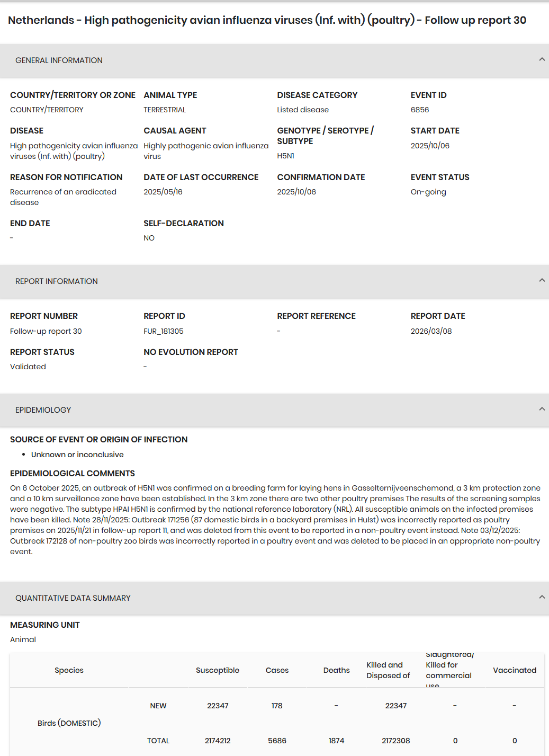Viewport: 549px width, 756px height.
Task: Click the Susceptible column header
Action: point(218,670)
